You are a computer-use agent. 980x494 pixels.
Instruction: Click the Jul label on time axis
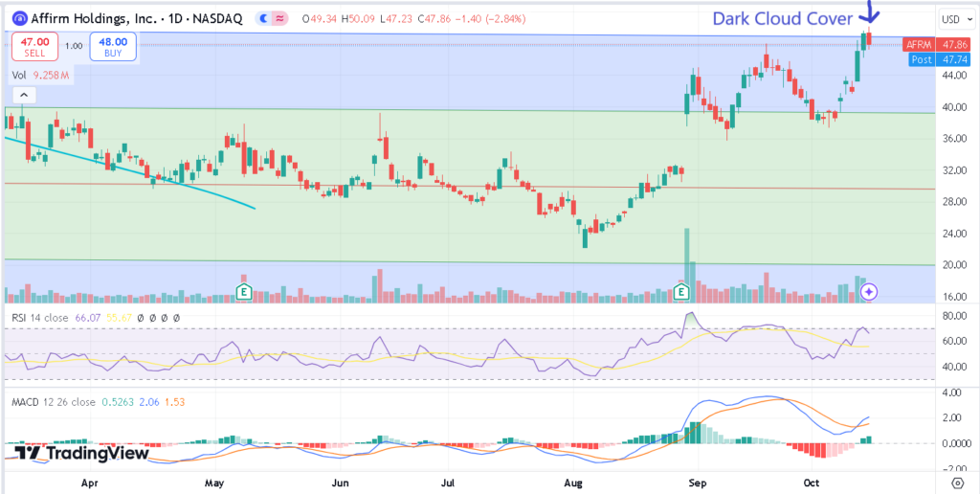tap(448, 483)
